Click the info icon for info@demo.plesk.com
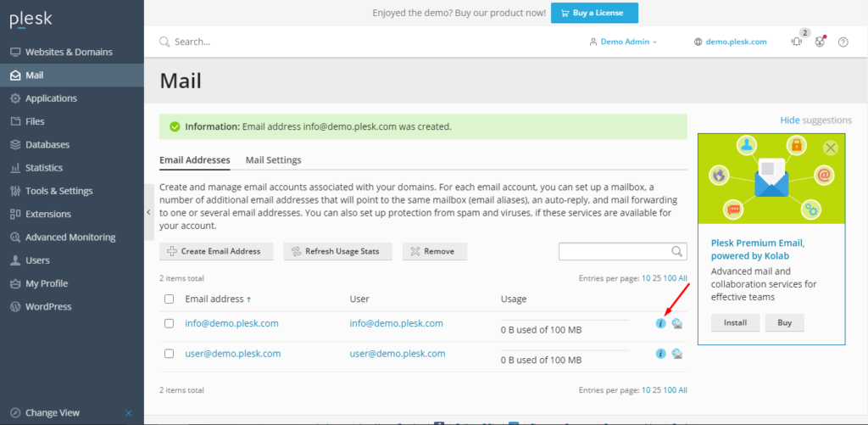 tap(660, 323)
